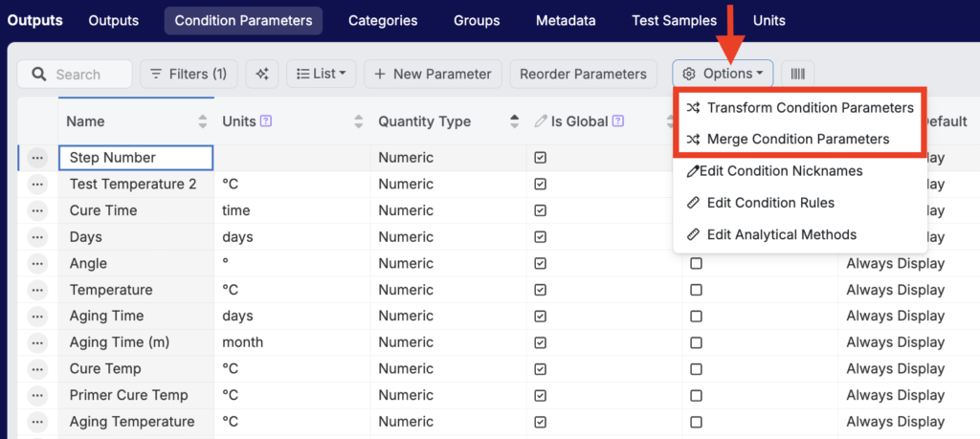Toggle Is Global for Temperature row

click(x=540, y=290)
